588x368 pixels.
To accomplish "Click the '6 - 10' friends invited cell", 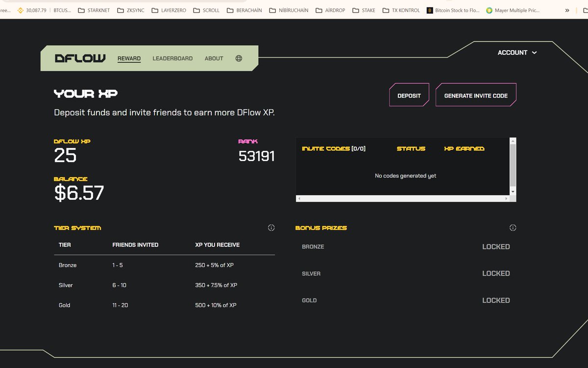I will (119, 285).
